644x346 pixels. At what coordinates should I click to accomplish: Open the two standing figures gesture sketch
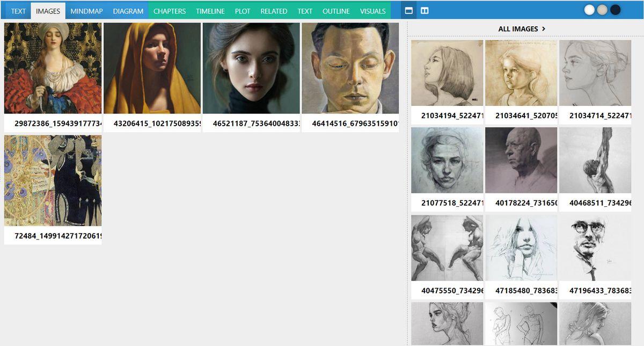point(521,324)
